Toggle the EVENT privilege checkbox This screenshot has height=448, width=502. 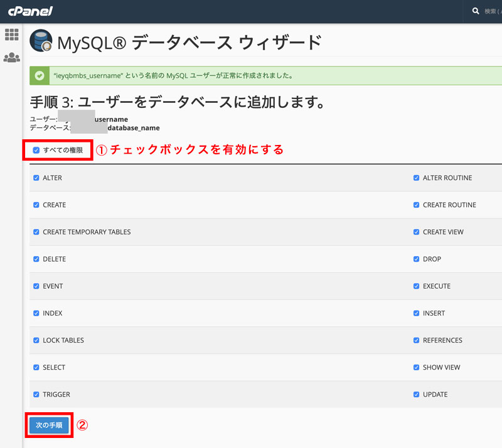(x=36, y=286)
